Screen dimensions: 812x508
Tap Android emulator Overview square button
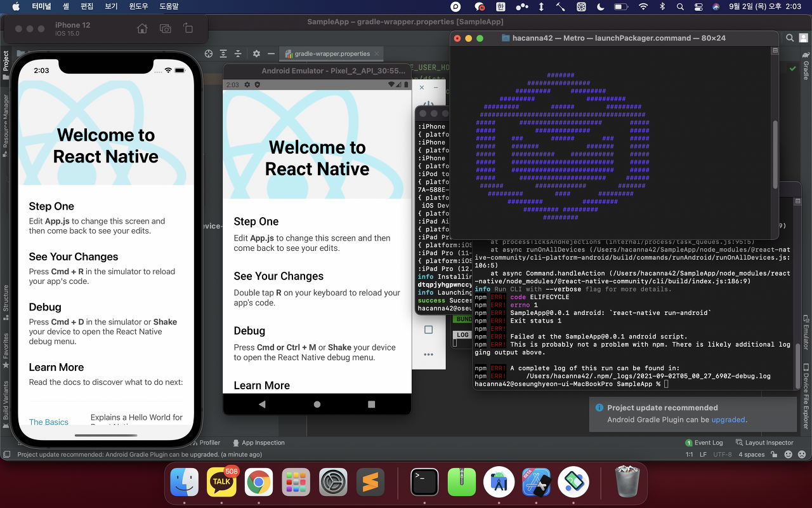coord(372,404)
